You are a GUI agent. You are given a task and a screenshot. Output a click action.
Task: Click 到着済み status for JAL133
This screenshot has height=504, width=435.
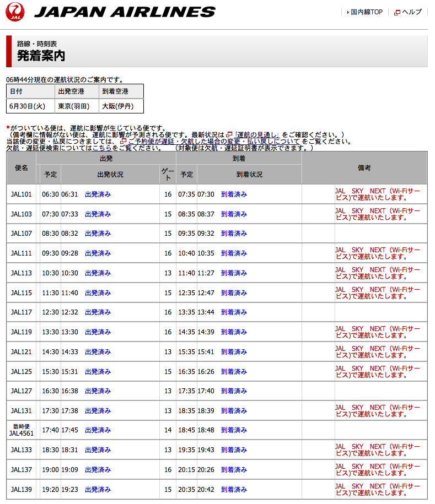click(x=234, y=450)
